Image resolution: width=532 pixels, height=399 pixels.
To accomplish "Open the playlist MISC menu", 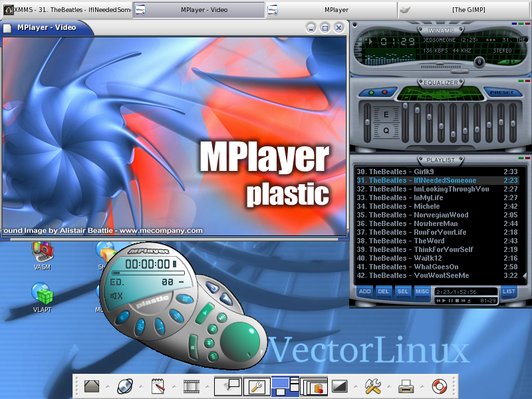I will click(x=422, y=291).
